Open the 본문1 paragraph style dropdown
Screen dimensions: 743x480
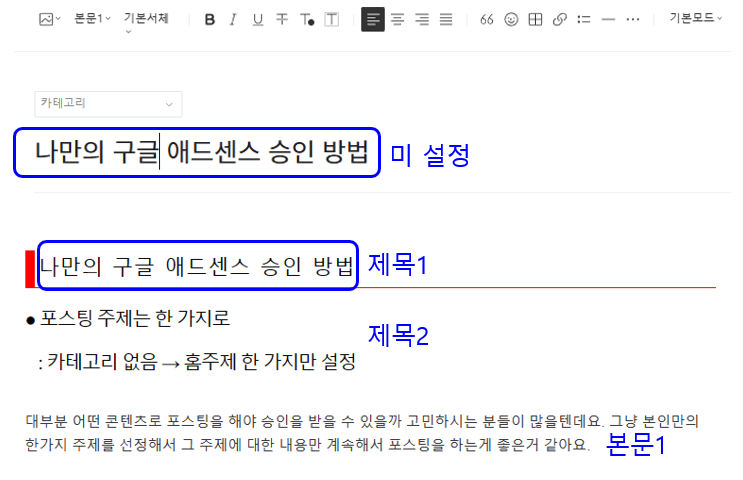tap(92, 19)
